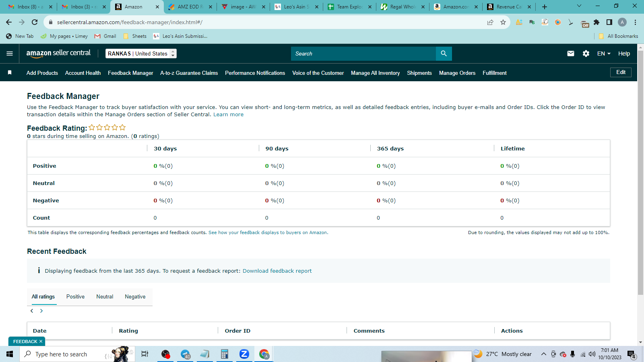The image size is (644, 362).
Task: Click the Seller Central search field
Action: tap(363, 53)
